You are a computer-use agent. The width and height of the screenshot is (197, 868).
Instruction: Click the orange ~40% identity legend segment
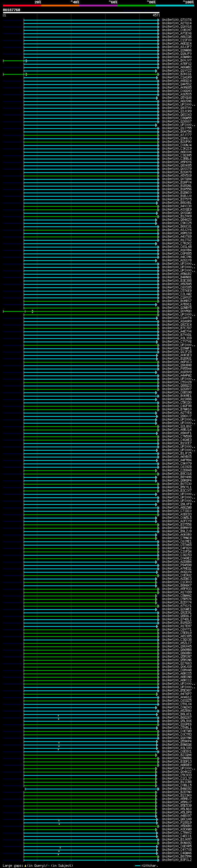click(x=60, y=6)
